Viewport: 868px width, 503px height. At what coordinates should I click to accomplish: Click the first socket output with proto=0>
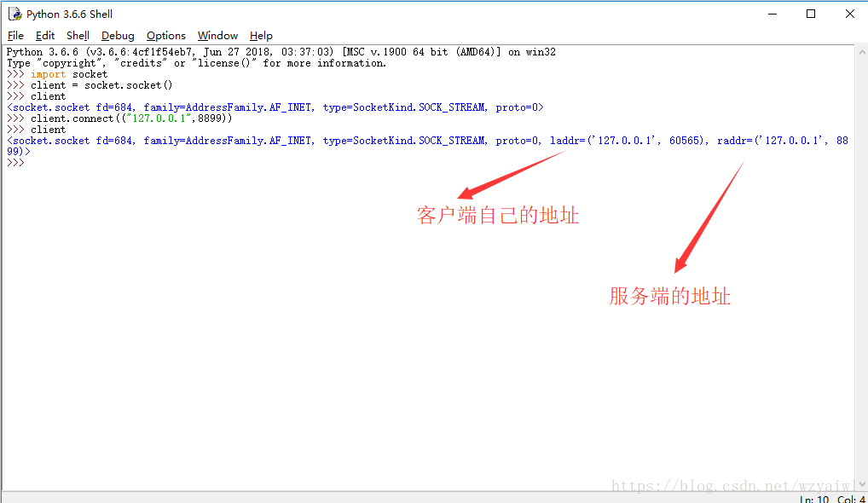coord(275,107)
